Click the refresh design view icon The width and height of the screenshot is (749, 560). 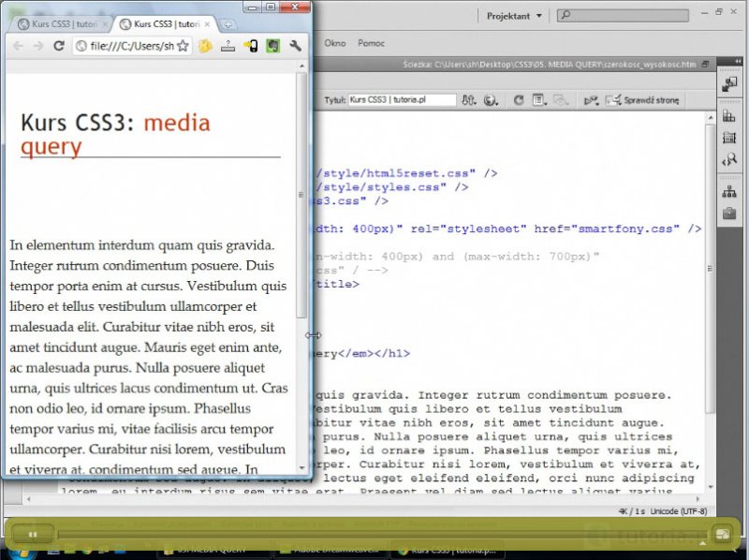tap(518, 99)
